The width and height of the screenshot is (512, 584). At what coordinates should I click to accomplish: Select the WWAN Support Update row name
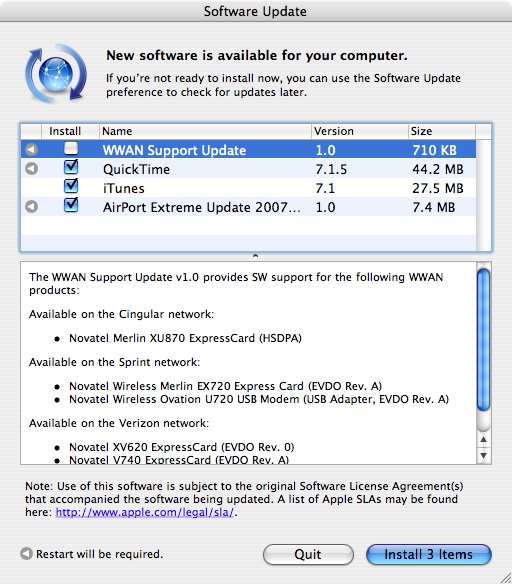tap(174, 150)
